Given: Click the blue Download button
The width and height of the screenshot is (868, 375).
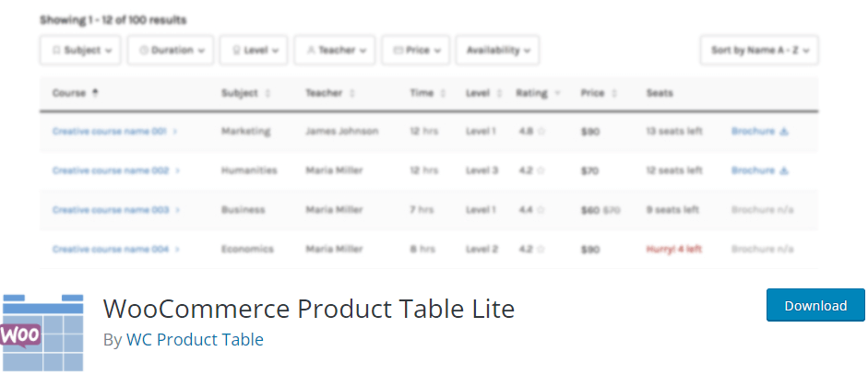Looking at the screenshot, I should click(814, 305).
